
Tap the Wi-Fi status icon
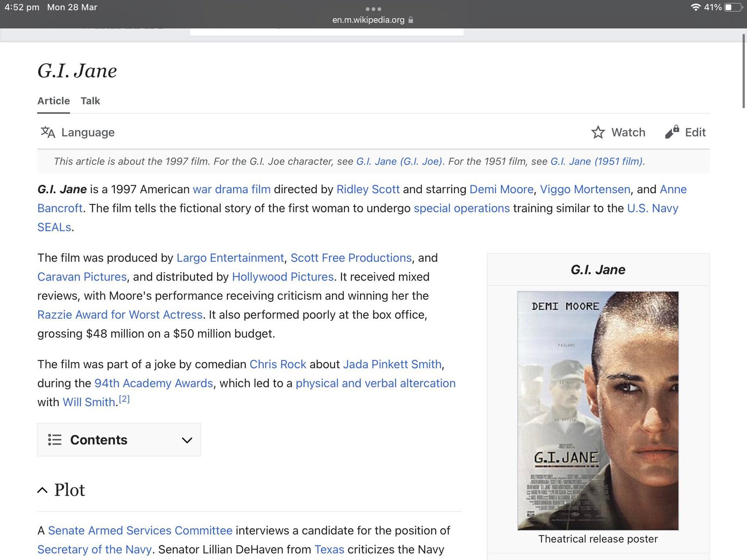pos(696,7)
